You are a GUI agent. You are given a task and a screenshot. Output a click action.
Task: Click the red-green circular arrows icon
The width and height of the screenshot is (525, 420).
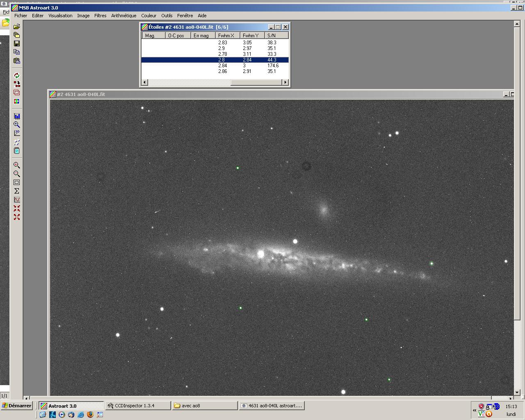pyautogui.click(x=17, y=75)
